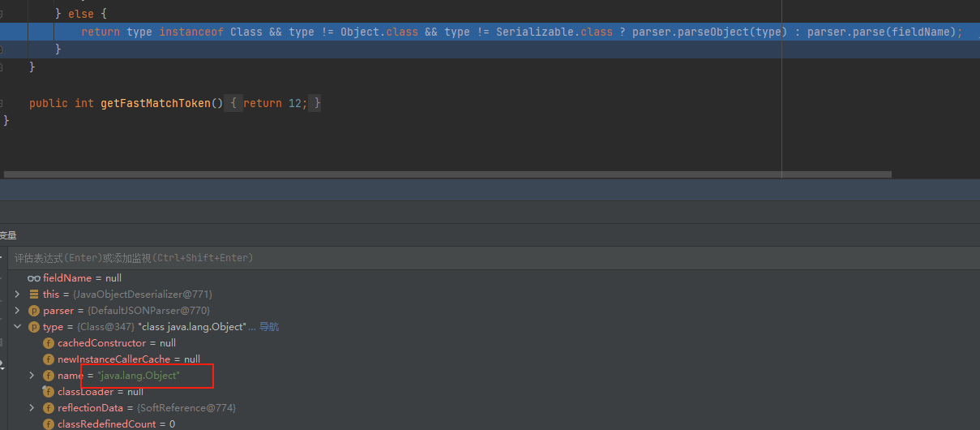This screenshot has height=430, width=980.
Task: Select the name "java.lang.Object" value
Action: coord(139,376)
